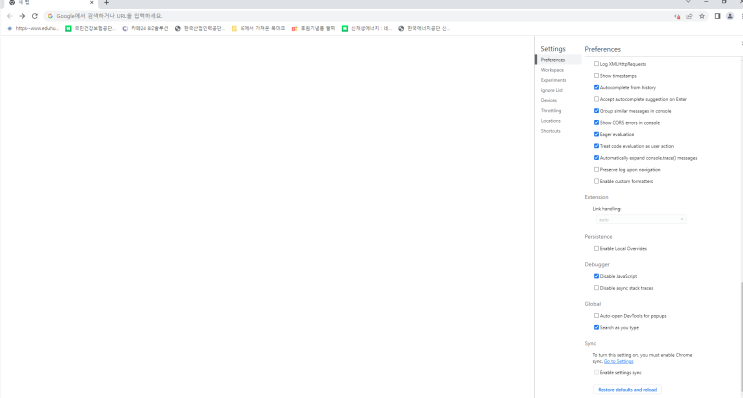This screenshot has width=743, height=398.
Task: Open the 국민건강보험공단 bookmark
Action: pos(91,28)
